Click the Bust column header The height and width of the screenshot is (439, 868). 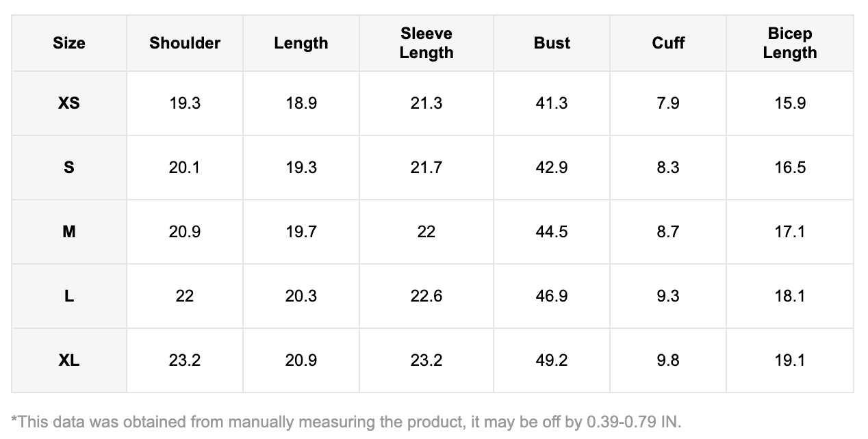552,43
